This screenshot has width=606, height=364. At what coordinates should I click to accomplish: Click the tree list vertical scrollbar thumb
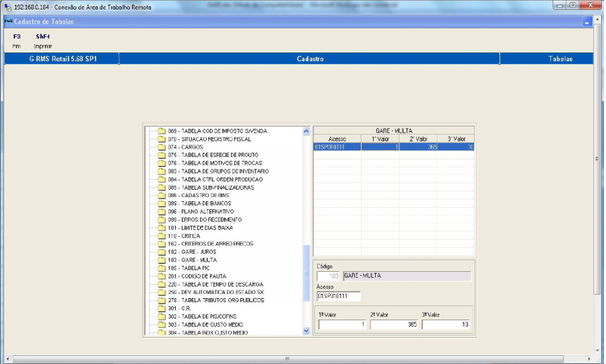pos(306,273)
